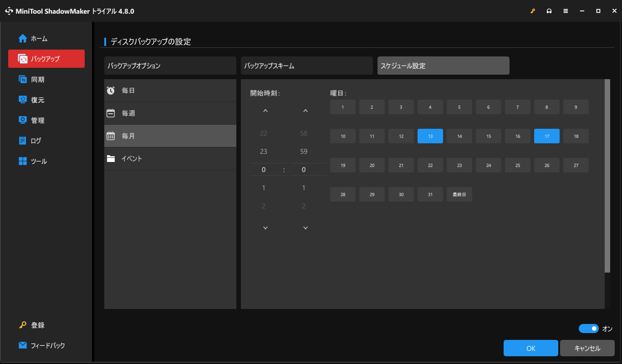Pick minute 2 in time spinner
Image resolution: width=622 pixels, height=364 pixels.
304,206
